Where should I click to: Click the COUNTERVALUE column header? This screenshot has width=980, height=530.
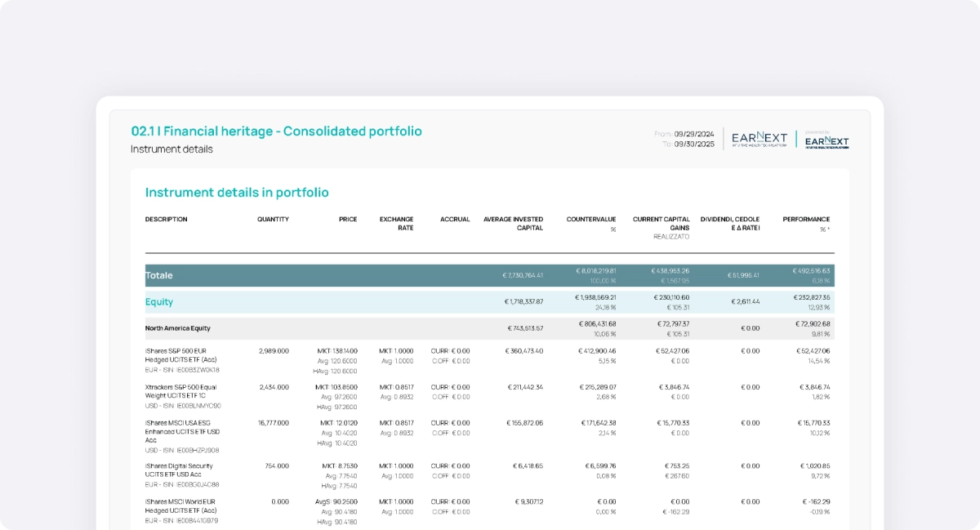point(591,219)
